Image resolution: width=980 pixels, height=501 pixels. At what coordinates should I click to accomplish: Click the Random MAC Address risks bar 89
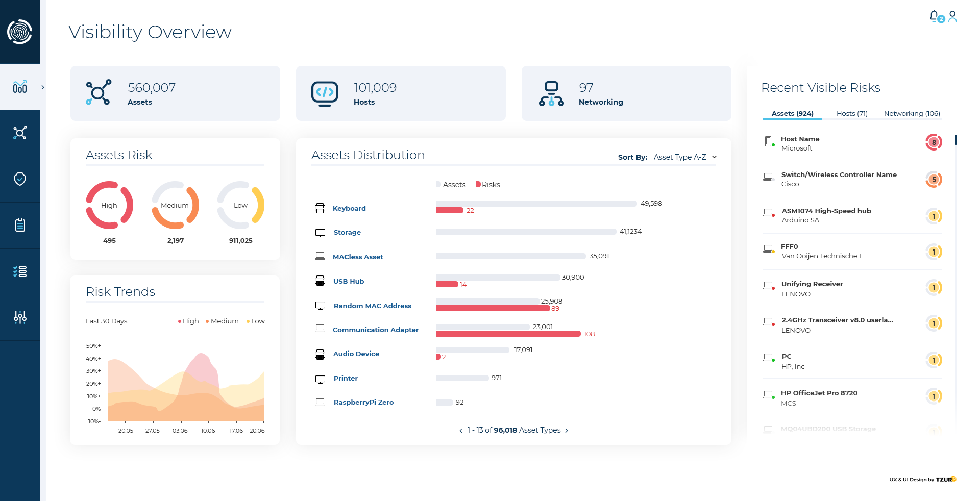click(493, 308)
